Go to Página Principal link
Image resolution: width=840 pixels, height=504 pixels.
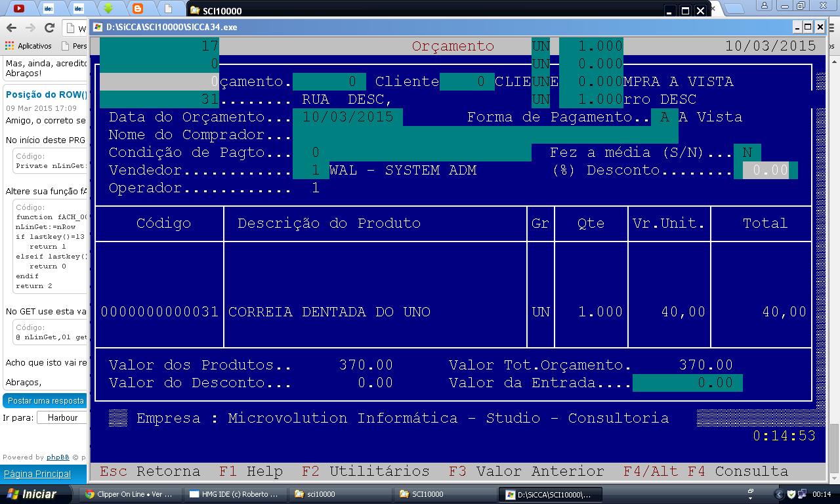[37, 474]
